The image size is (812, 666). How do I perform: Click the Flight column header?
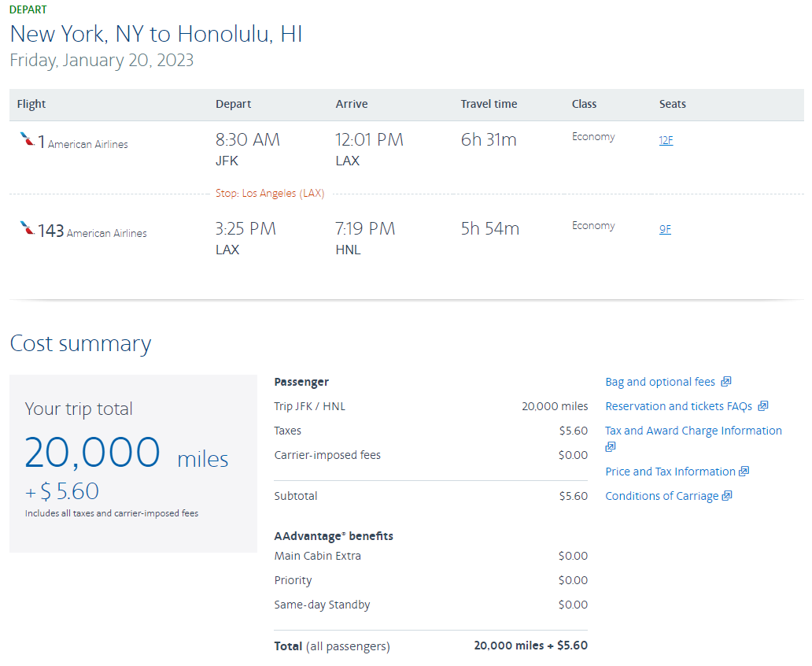point(31,104)
